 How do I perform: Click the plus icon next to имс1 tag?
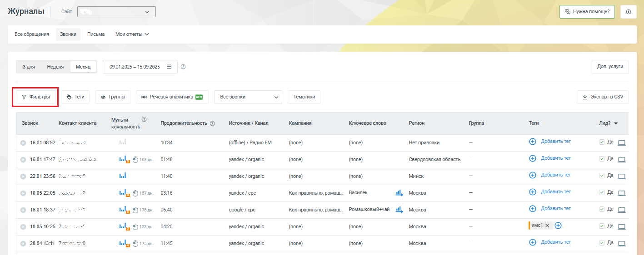pos(559,226)
